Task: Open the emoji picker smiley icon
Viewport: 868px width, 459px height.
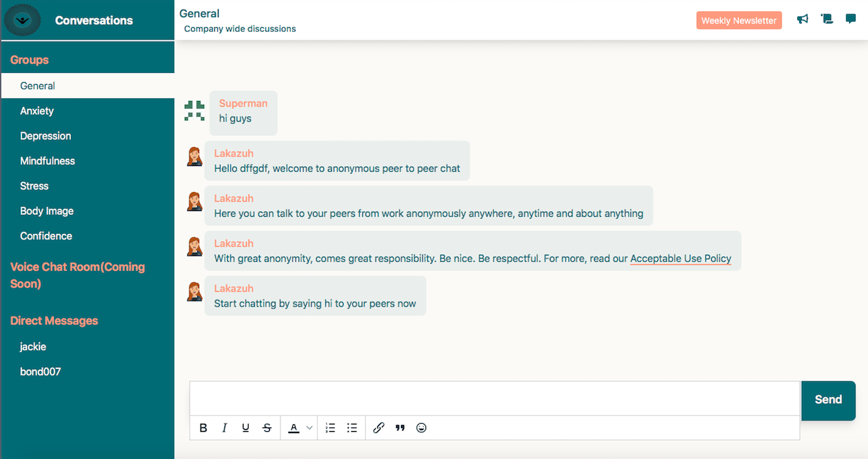Action: click(x=422, y=428)
